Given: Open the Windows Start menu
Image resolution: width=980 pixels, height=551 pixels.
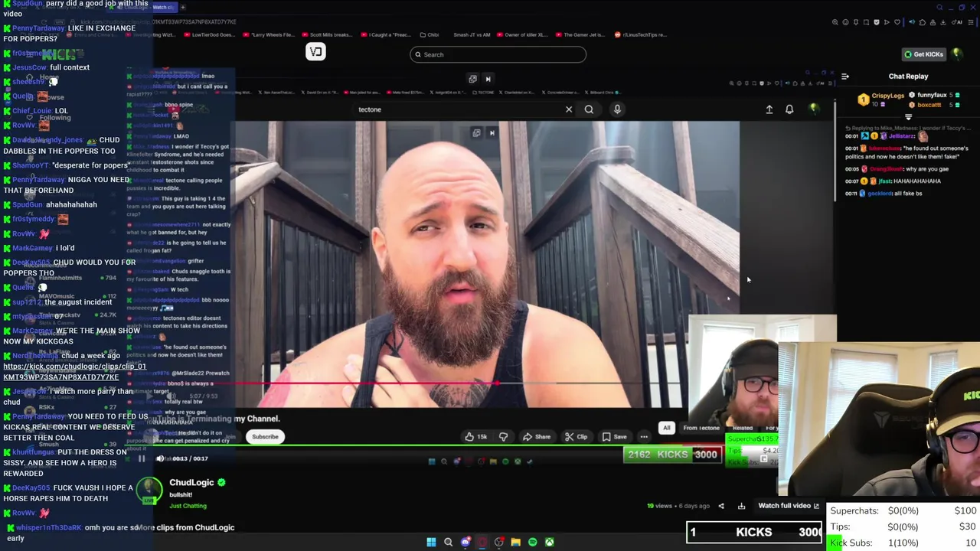Looking at the screenshot, I should pos(431,542).
